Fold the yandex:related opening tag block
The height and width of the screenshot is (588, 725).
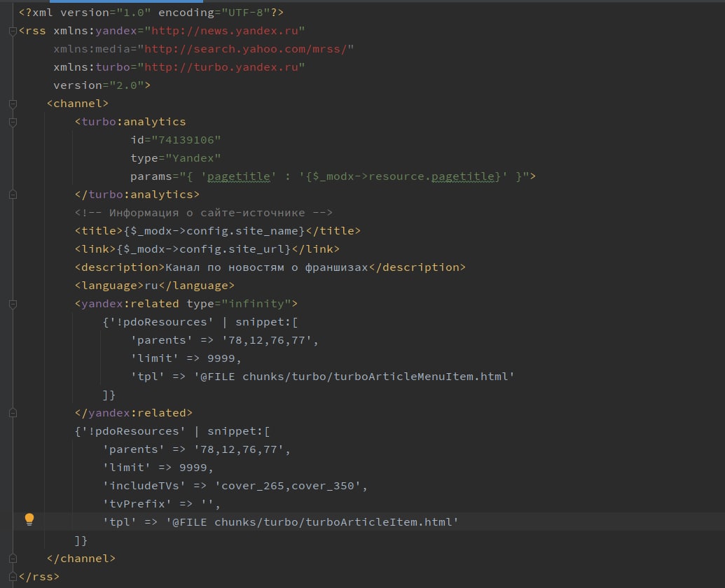point(13,304)
